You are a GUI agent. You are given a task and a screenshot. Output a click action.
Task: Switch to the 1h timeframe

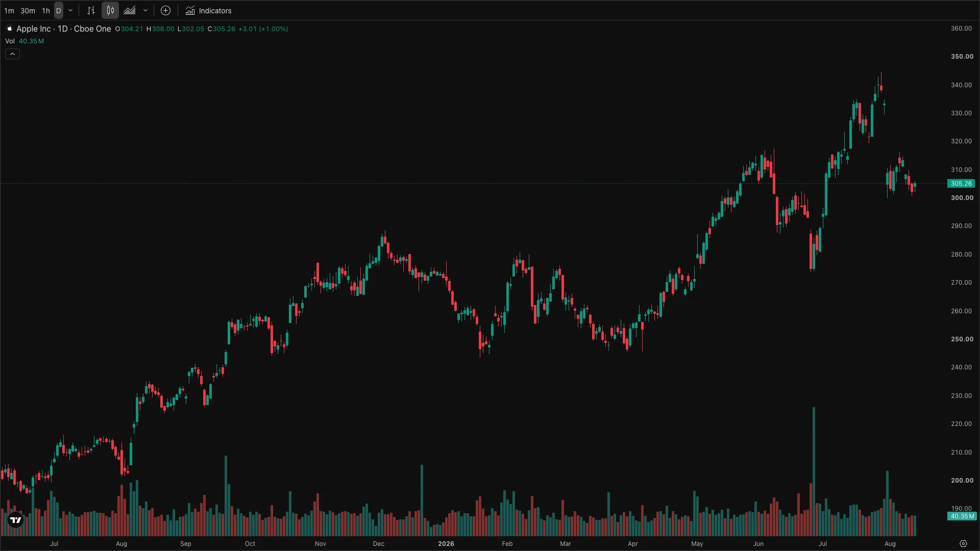(46, 11)
